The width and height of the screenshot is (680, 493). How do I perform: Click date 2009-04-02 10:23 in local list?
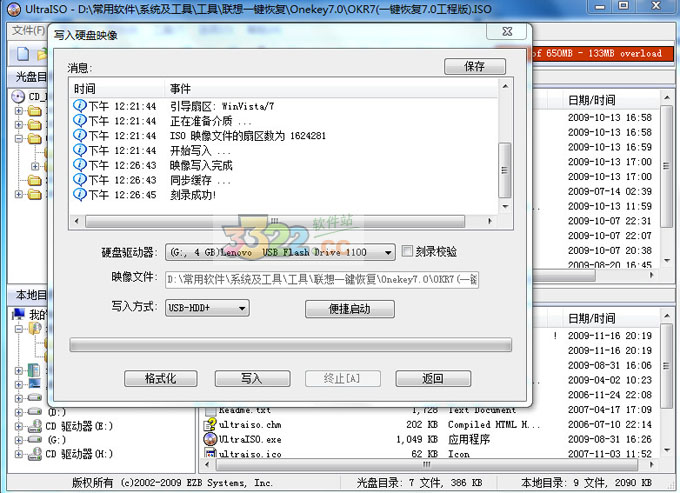610,380
